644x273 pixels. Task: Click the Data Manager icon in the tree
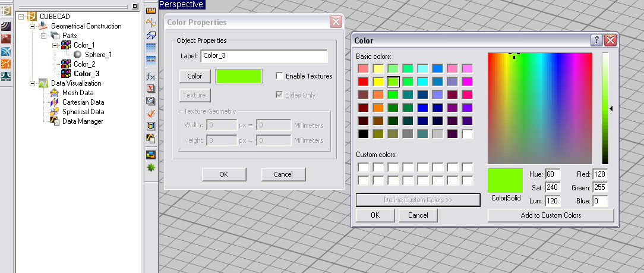(54, 121)
